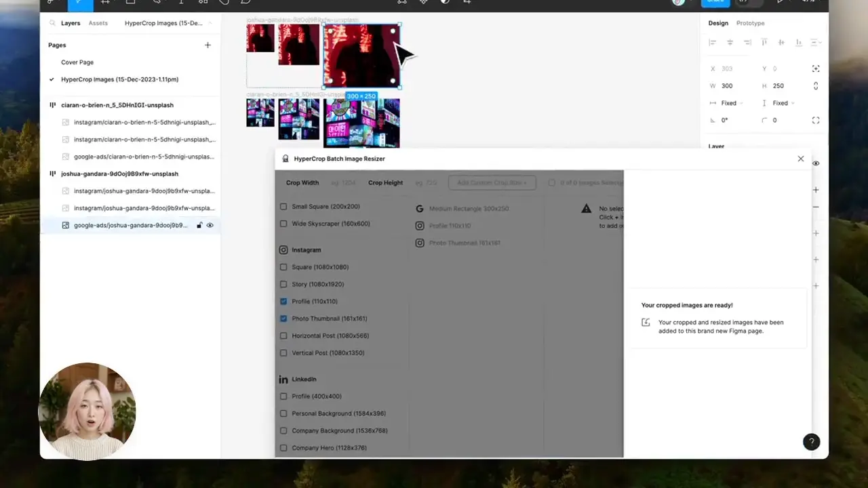Collapse the pages list via HyperCrop Images chevron

210,23
